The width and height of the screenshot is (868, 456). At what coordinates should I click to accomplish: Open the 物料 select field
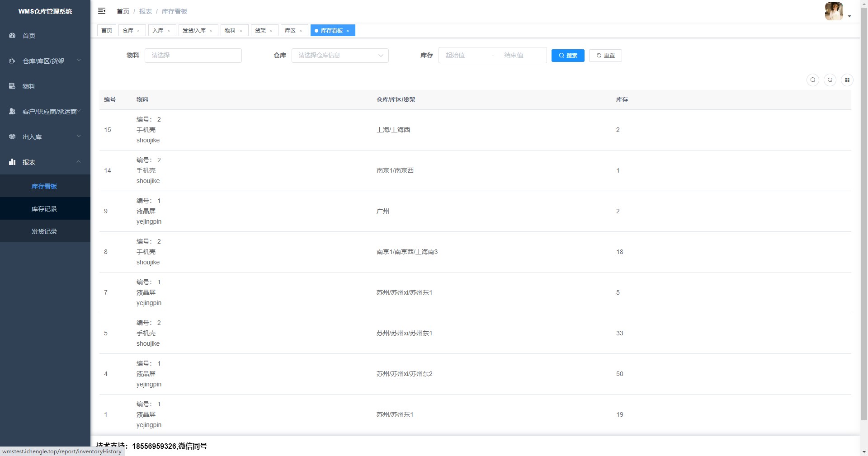coord(193,55)
